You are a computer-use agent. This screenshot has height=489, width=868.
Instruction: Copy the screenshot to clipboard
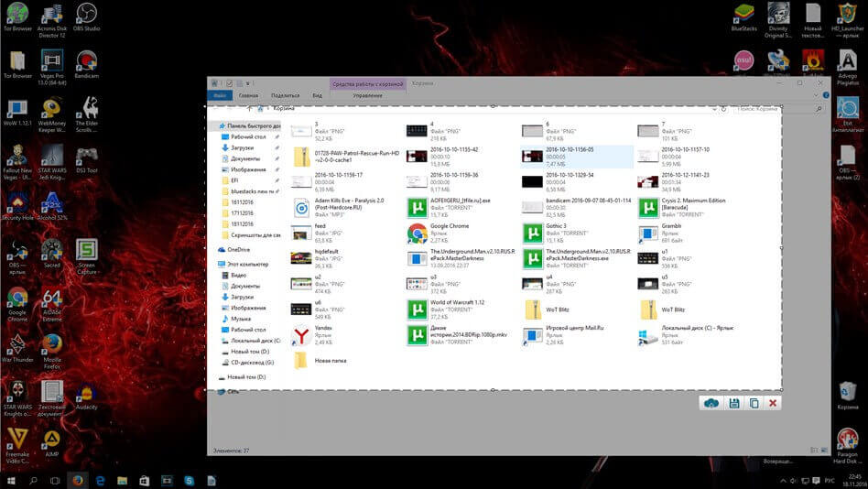(x=754, y=403)
